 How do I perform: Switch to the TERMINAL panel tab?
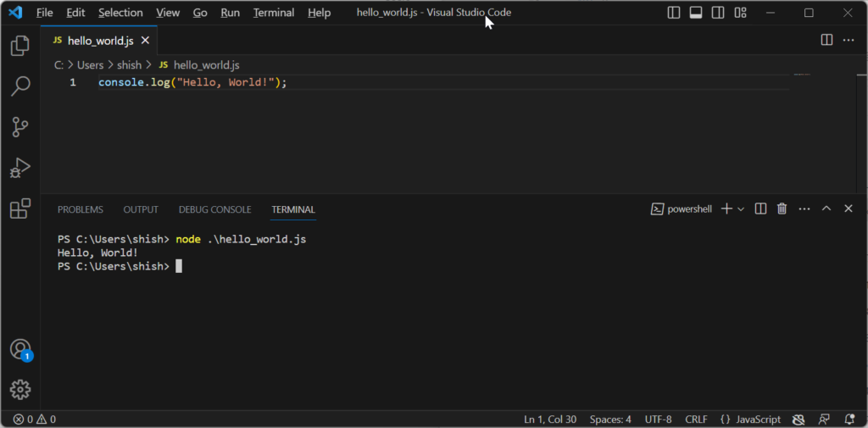(293, 210)
